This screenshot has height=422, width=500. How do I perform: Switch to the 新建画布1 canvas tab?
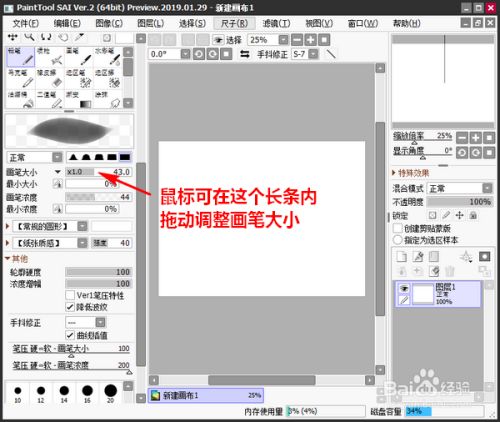coord(206,395)
